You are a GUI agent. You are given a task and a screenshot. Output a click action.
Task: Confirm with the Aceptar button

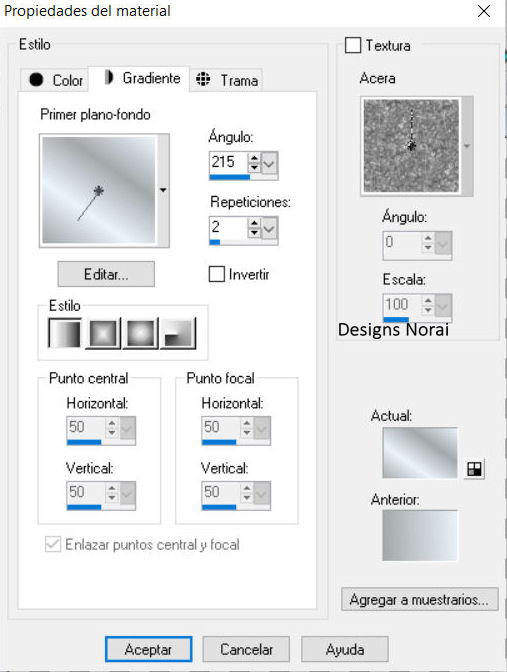coord(148,649)
